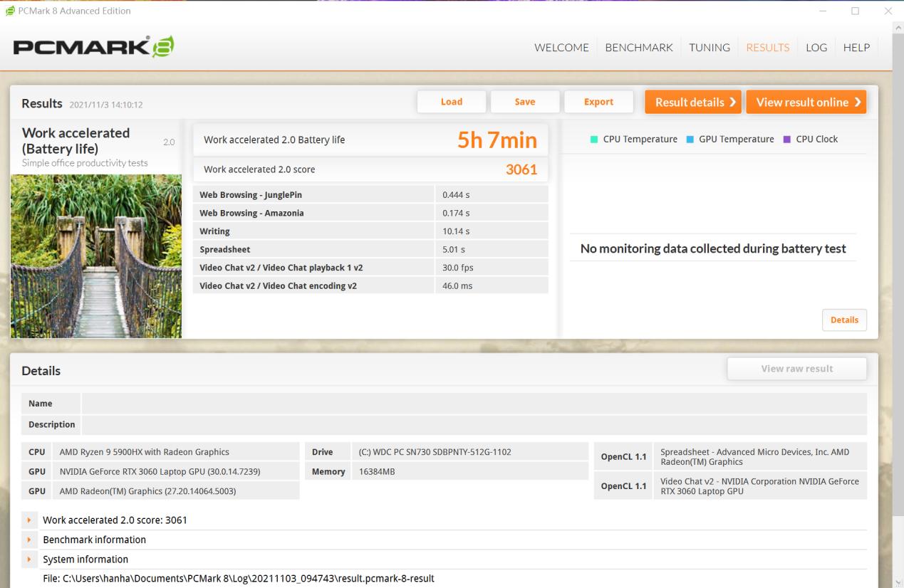Image resolution: width=904 pixels, height=588 pixels.
Task: Click the 10.14 s Writing value
Action: 456,231
